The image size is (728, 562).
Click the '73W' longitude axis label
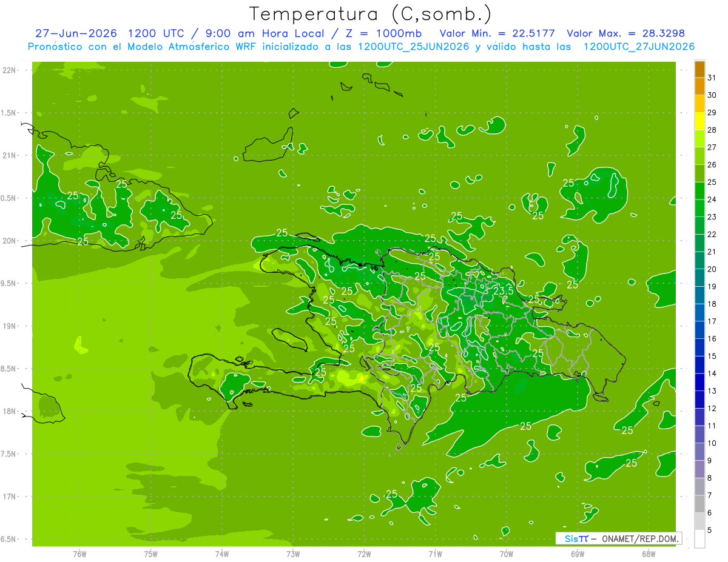tap(293, 554)
